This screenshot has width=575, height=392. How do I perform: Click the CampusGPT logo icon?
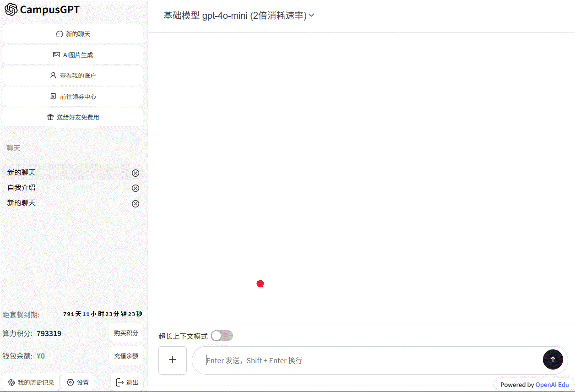pos(11,10)
